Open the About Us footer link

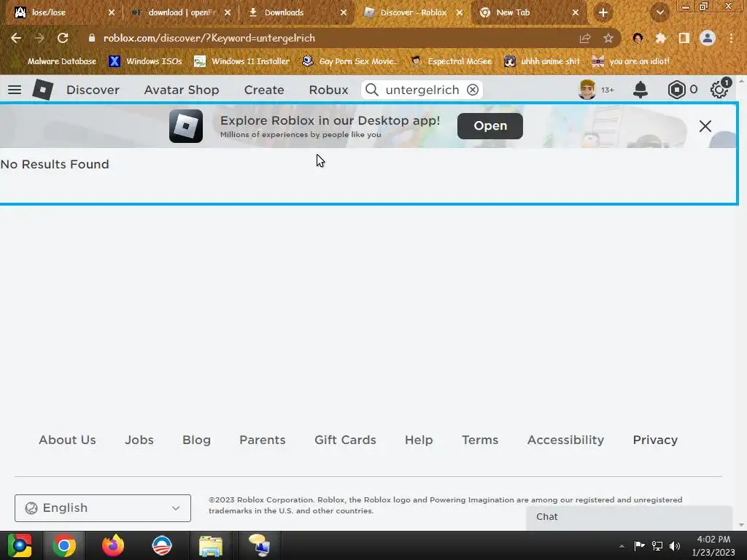click(x=67, y=440)
